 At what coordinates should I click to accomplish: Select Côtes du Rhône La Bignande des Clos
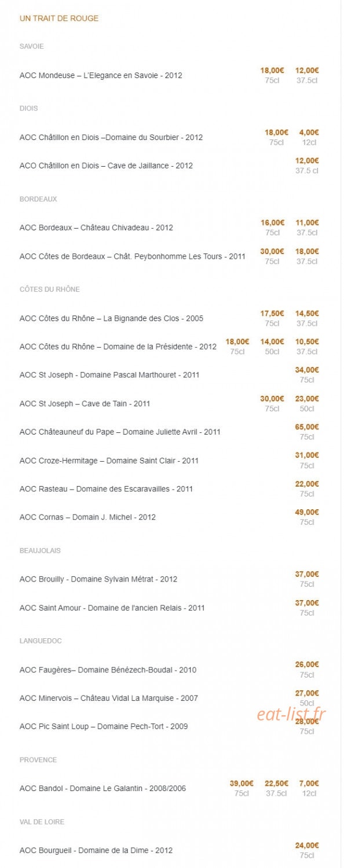[x=111, y=318]
